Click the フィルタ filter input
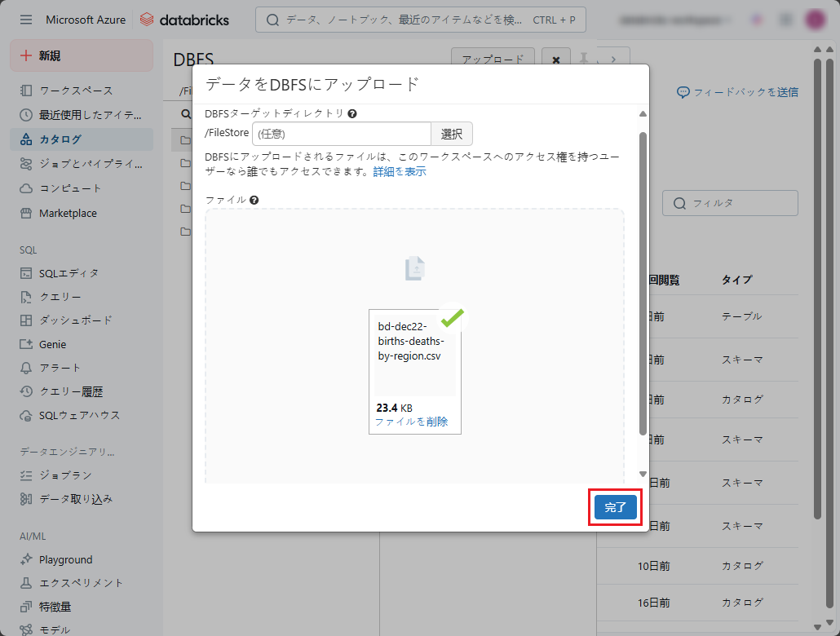 pos(729,203)
